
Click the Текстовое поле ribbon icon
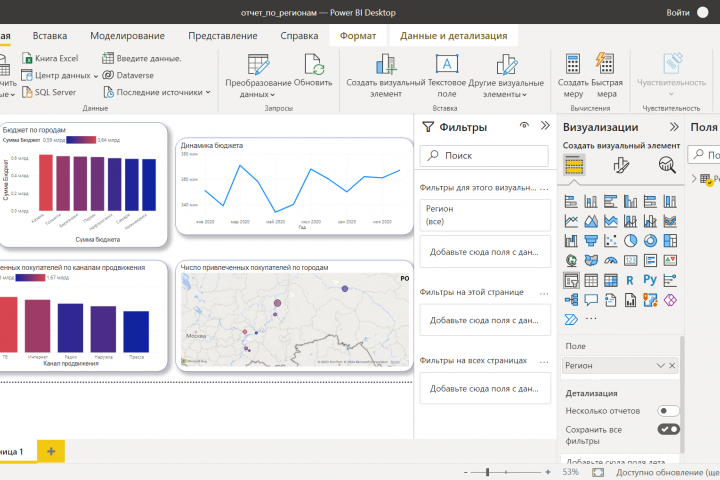[x=446, y=64]
